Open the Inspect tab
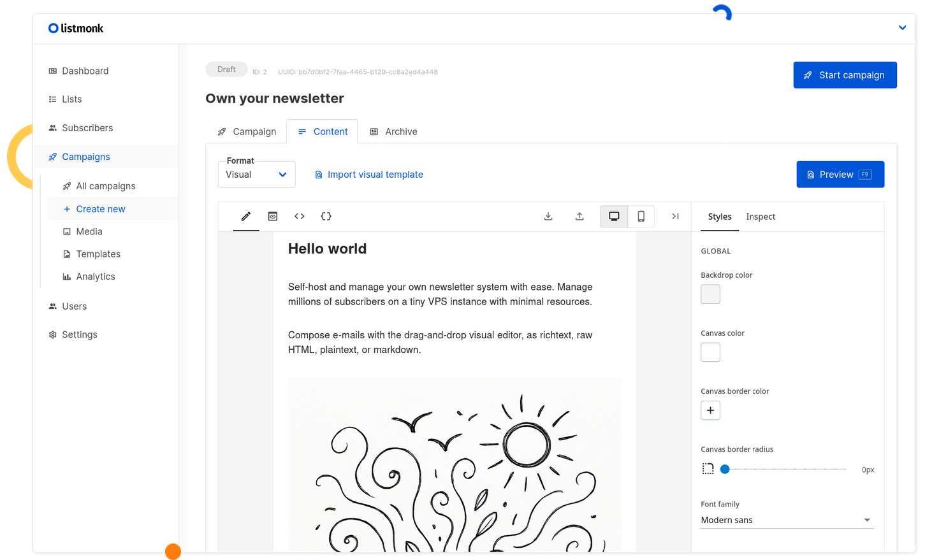Viewport: 925px width, 560px height. click(x=761, y=217)
